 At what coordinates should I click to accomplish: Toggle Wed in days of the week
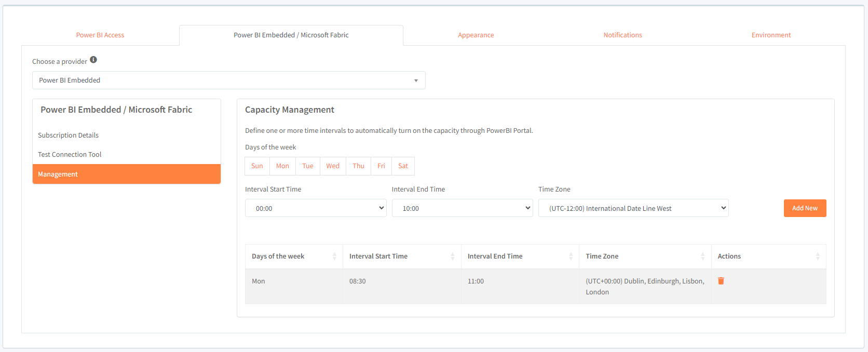[333, 166]
